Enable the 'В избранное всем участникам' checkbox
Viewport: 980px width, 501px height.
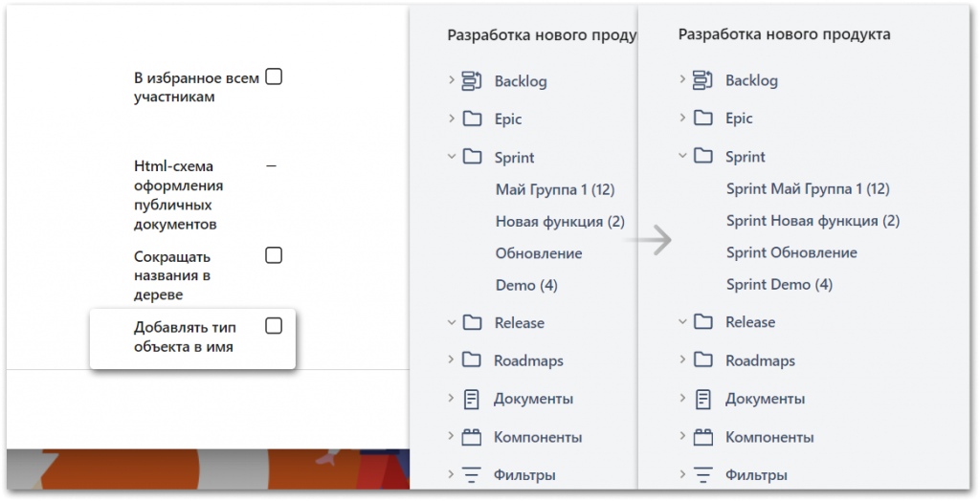[274, 76]
